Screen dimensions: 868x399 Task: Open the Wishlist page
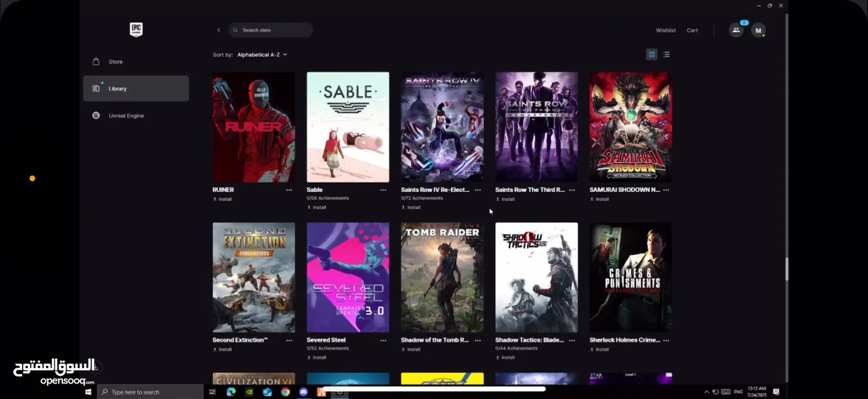(666, 30)
